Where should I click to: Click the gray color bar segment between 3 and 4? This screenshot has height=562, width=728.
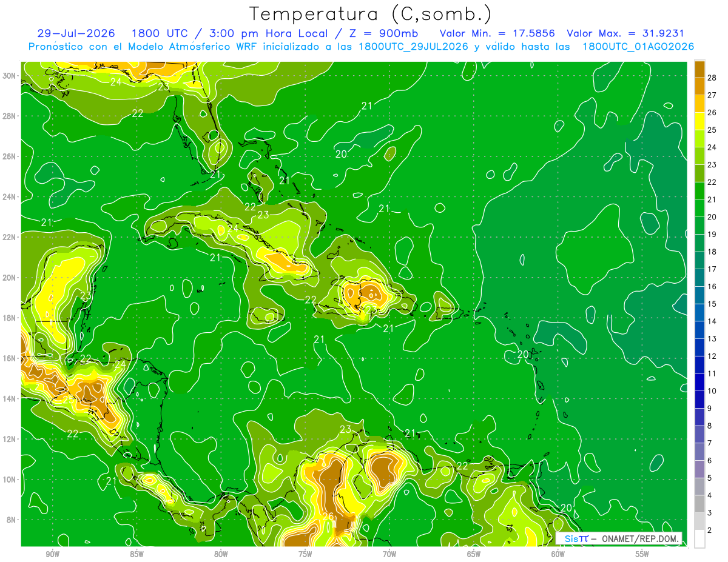click(x=699, y=504)
